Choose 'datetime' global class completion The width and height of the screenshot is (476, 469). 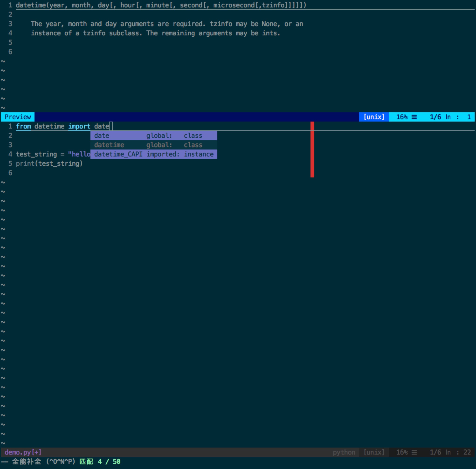(x=153, y=145)
